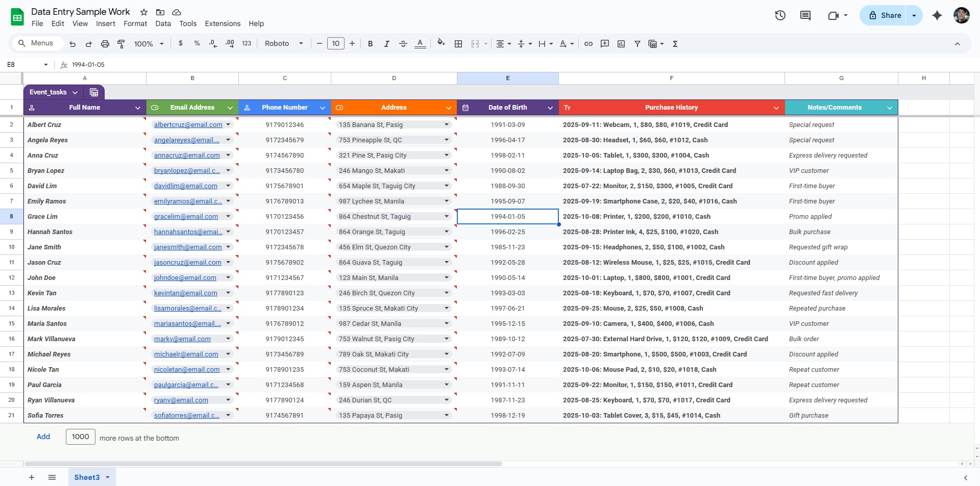Click the print icon
980x486 pixels.
pos(105,44)
